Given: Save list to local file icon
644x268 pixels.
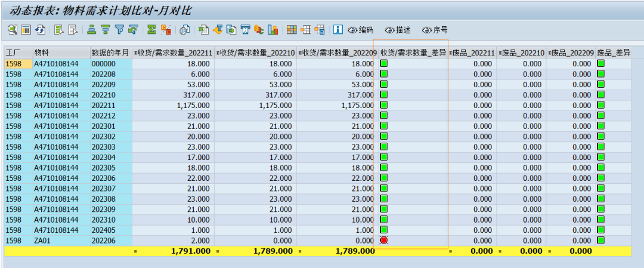Looking at the screenshot, I should (231, 30).
